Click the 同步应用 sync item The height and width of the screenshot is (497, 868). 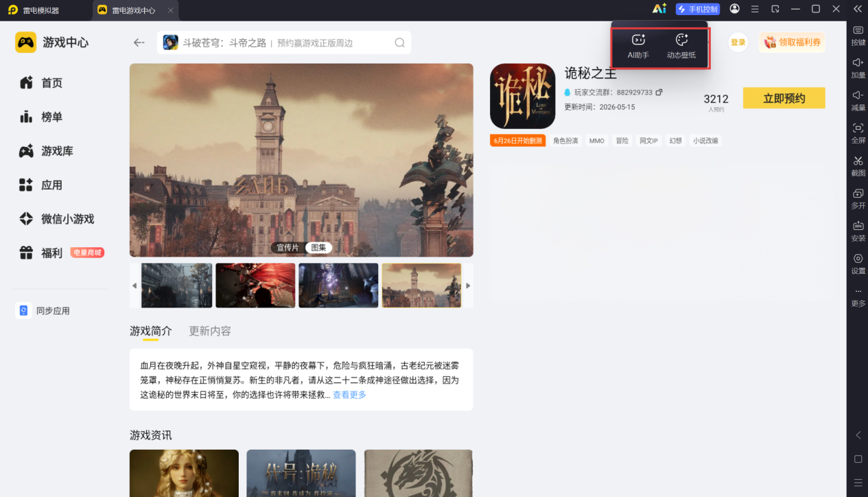43,311
